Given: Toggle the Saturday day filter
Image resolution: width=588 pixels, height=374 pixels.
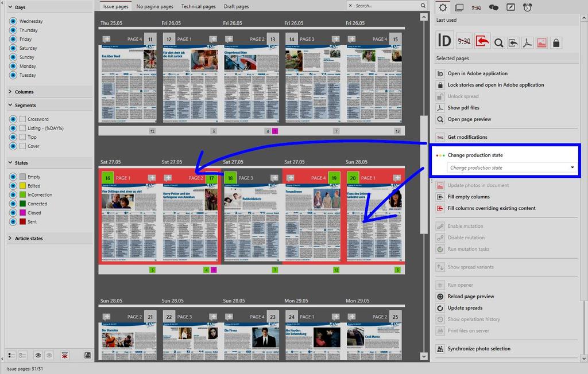Looking at the screenshot, I should point(13,48).
